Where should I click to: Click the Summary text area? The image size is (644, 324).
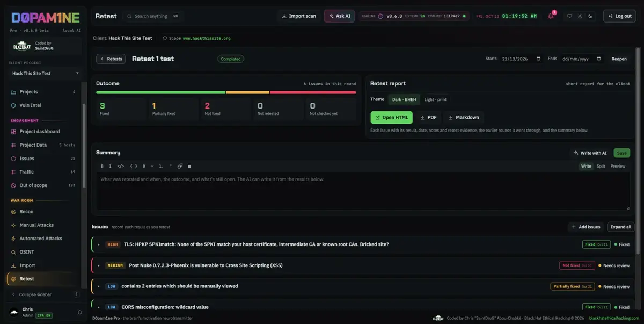pyautogui.click(x=363, y=191)
